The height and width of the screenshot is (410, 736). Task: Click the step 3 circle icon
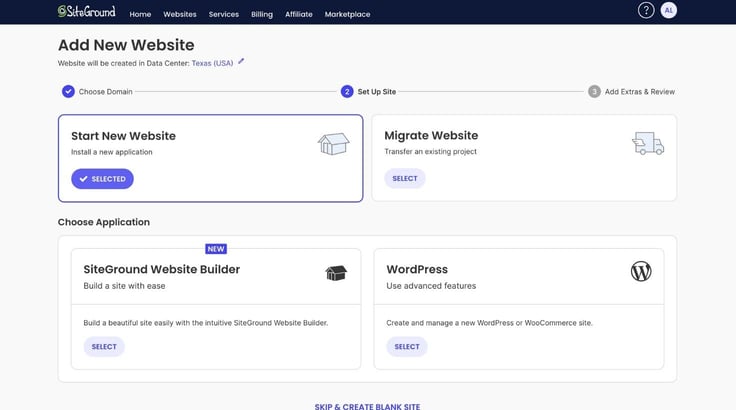(x=594, y=91)
